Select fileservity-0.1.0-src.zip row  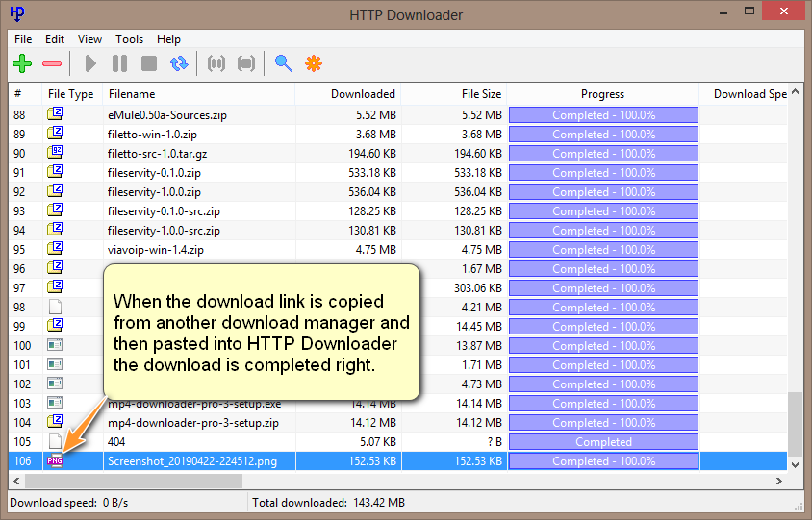pyautogui.click(x=397, y=211)
